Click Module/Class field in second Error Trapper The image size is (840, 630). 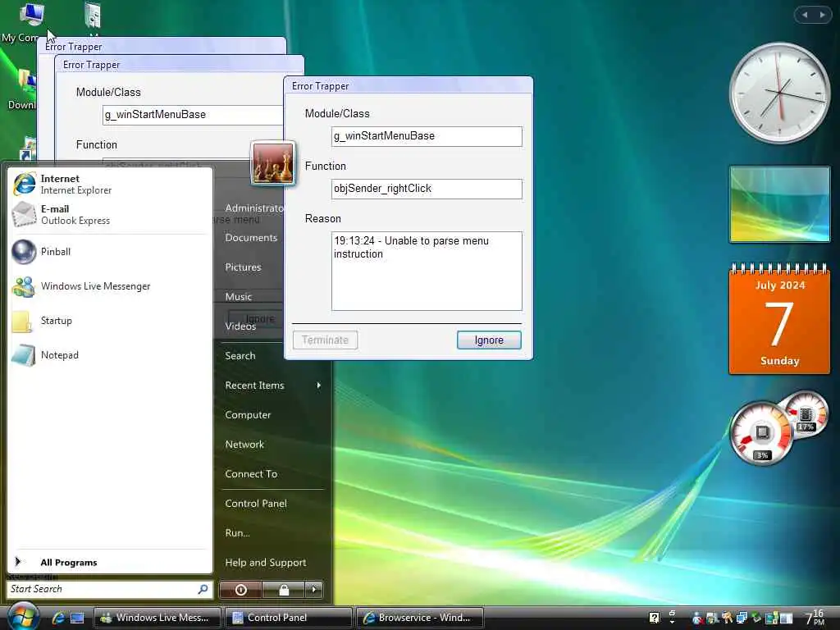[192, 115]
